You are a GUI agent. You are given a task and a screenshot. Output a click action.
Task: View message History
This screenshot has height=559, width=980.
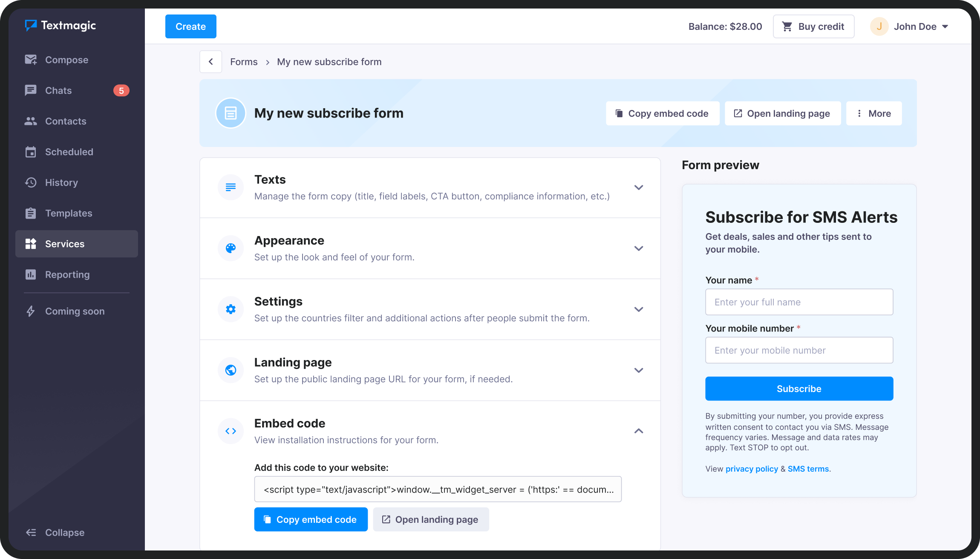(x=62, y=182)
